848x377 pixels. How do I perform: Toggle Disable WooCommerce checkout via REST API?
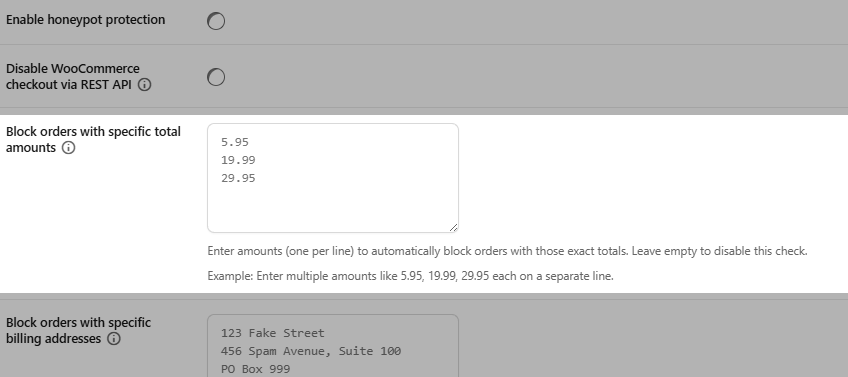(216, 77)
